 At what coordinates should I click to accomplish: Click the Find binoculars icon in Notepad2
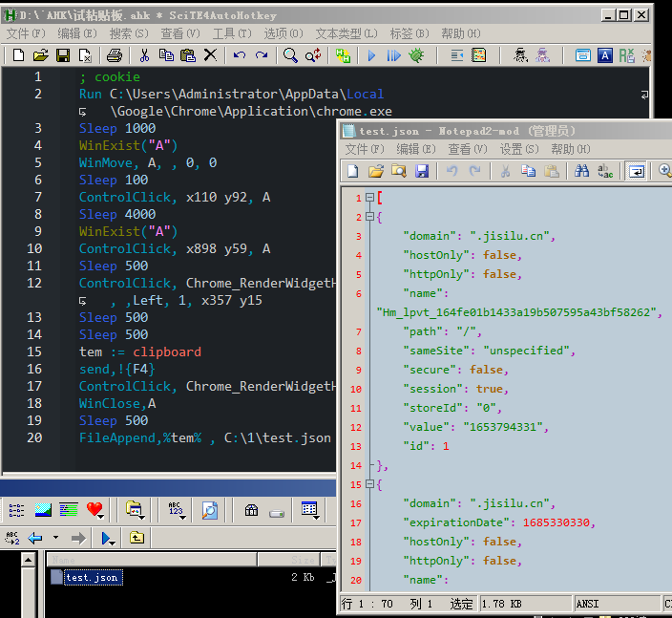(581, 171)
